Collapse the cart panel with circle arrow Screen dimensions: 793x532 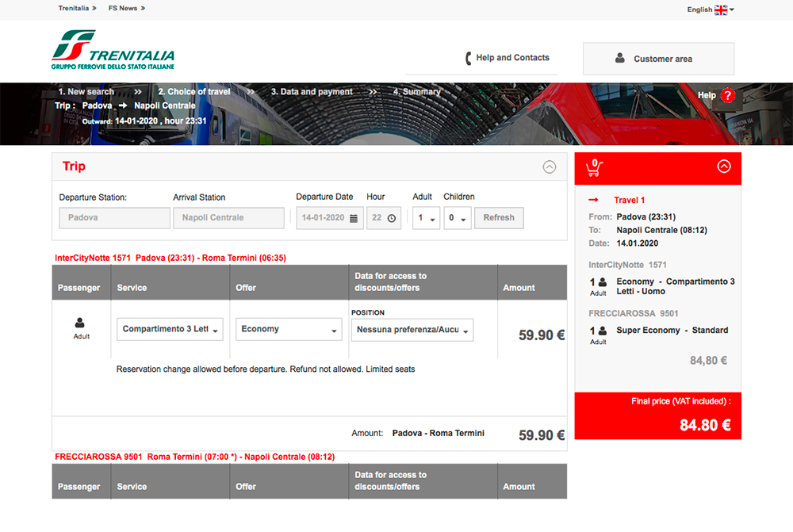click(724, 166)
